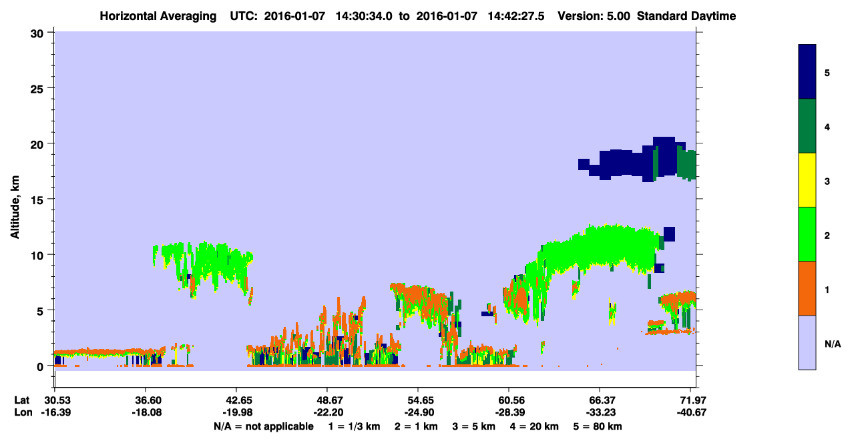Click the latitude value 30.53
This screenshot has height=445, width=868.
(x=55, y=400)
